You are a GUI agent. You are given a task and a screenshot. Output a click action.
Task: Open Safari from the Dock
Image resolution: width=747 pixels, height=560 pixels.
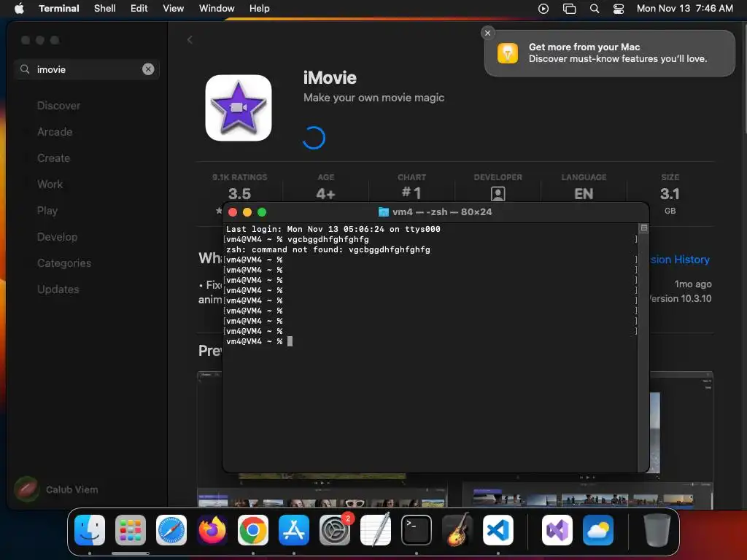171,530
